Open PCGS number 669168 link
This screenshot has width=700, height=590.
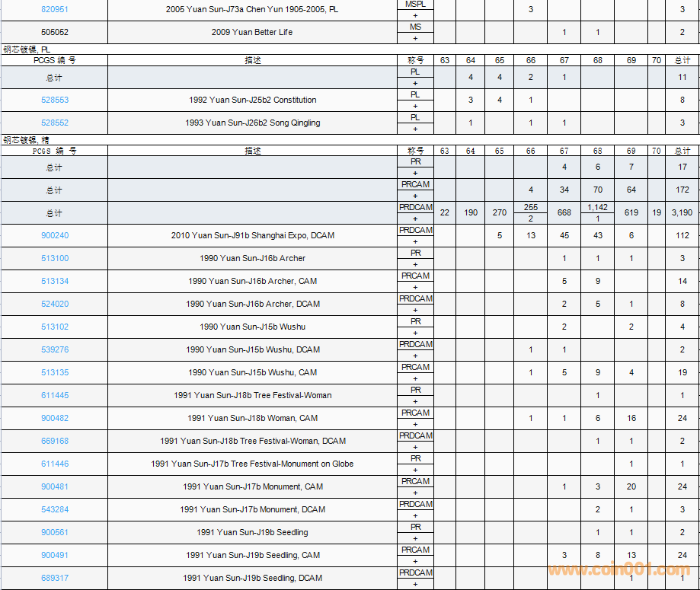pyautogui.click(x=54, y=441)
